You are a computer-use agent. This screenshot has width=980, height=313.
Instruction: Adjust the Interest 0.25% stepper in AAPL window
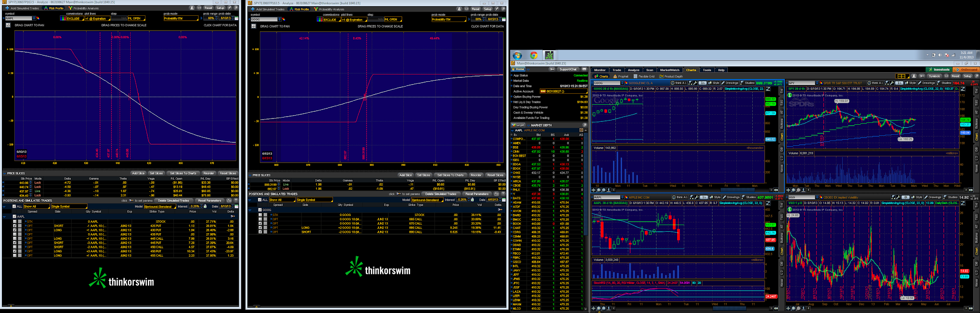(201, 206)
